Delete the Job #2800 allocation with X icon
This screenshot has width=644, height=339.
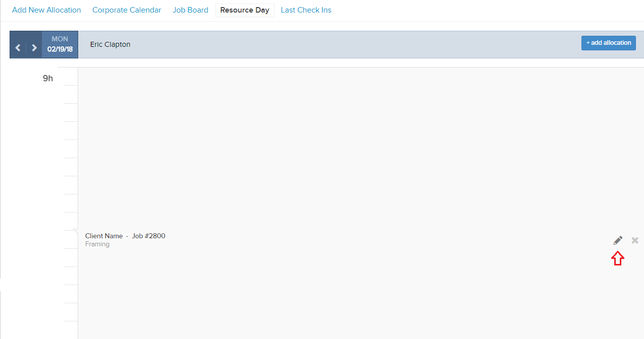click(635, 240)
